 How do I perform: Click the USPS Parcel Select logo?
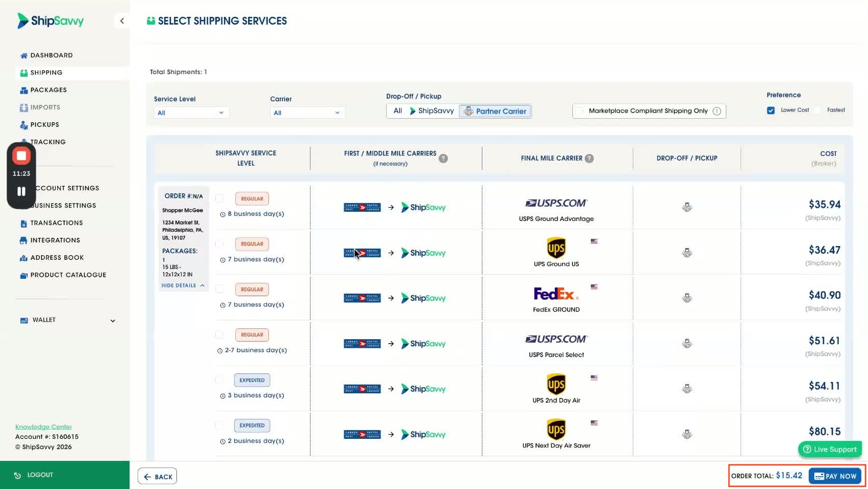tap(557, 339)
